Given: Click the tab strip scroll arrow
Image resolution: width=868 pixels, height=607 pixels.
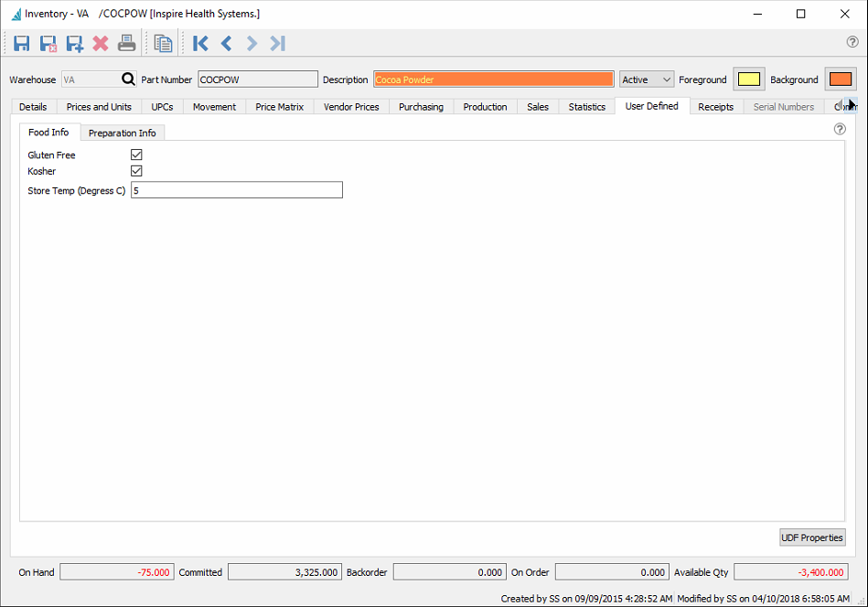Looking at the screenshot, I should tap(852, 104).
